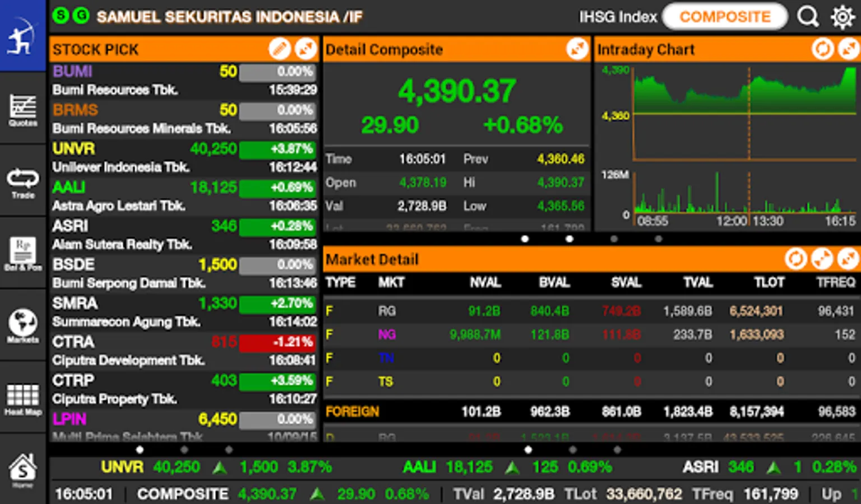Click the NVAL column header

tap(485, 283)
